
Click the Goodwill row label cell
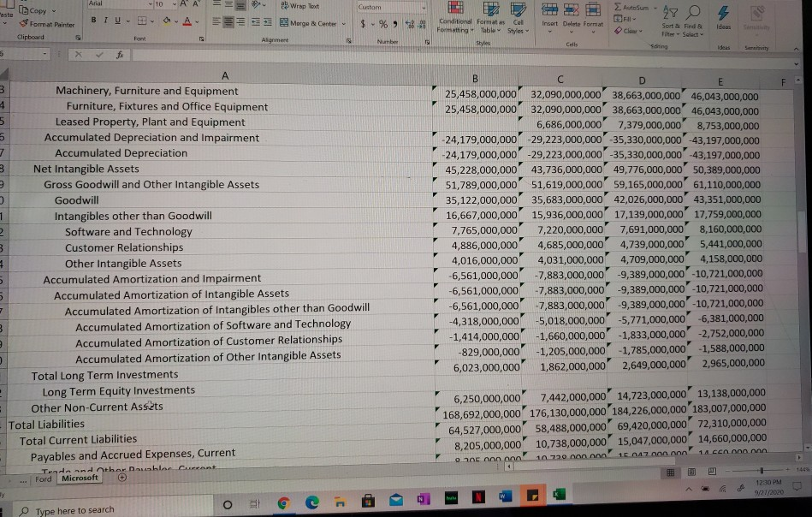77,200
